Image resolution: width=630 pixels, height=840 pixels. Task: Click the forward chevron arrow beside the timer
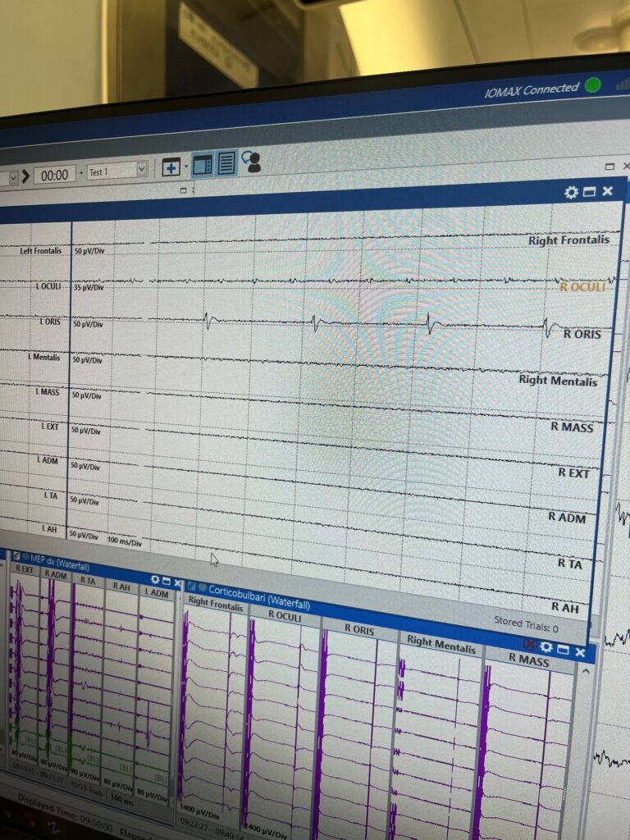coord(25,176)
